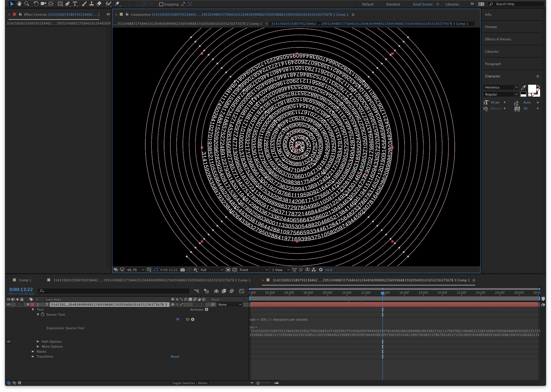The width and height of the screenshot is (551, 392).
Task: Hide layer 1 using eye icon
Action: (9, 304)
